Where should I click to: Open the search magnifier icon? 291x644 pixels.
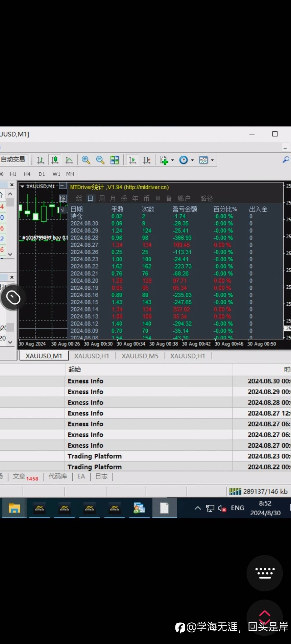tap(286, 160)
